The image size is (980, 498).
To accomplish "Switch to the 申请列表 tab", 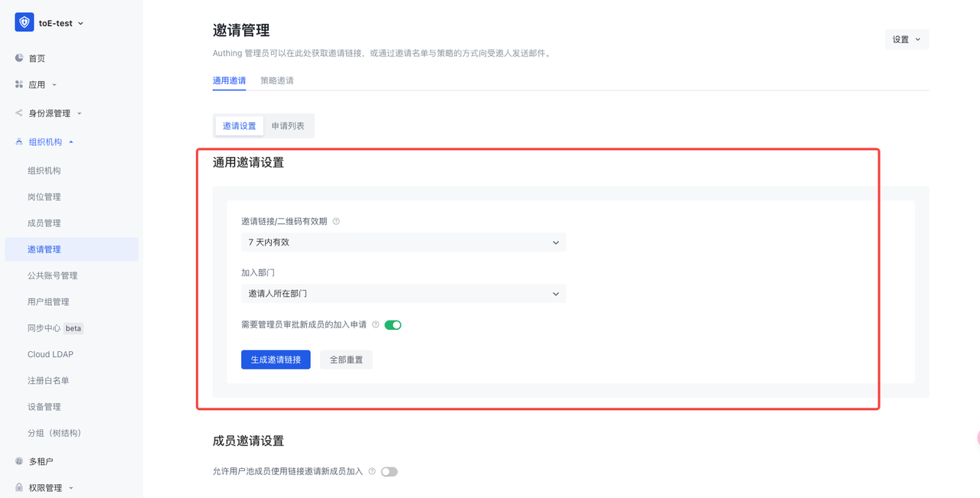I will (288, 126).
